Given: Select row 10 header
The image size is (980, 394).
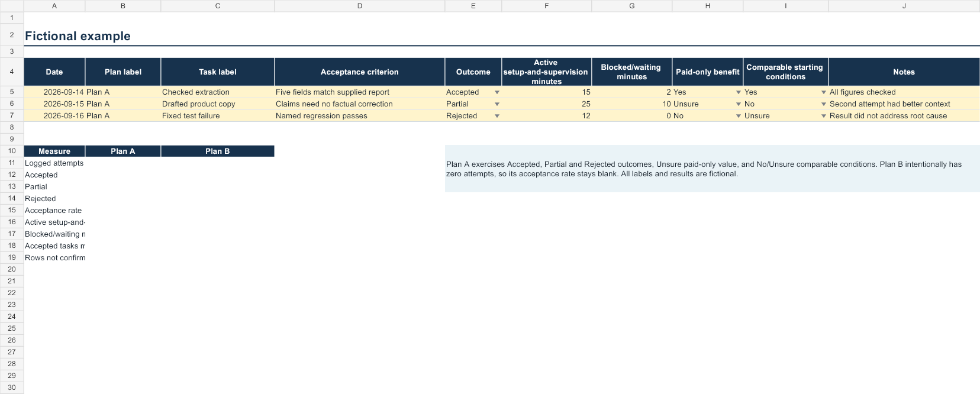Looking at the screenshot, I should (12, 151).
